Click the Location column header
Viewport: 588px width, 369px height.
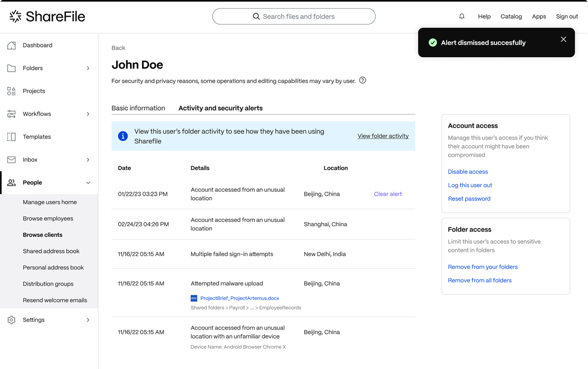pyautogui.click(x=336, y=168)
